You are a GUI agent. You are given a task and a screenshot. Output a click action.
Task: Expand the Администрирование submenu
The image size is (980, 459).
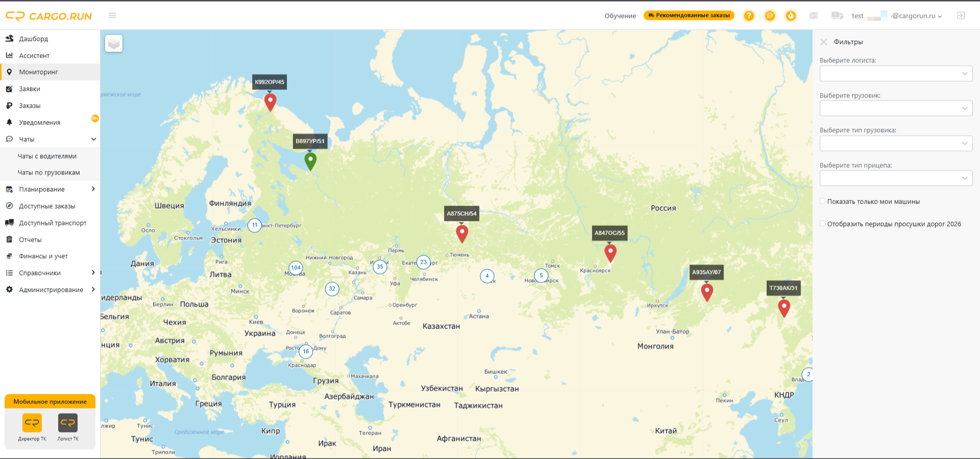pyautogui.click(x=93, y=290)
